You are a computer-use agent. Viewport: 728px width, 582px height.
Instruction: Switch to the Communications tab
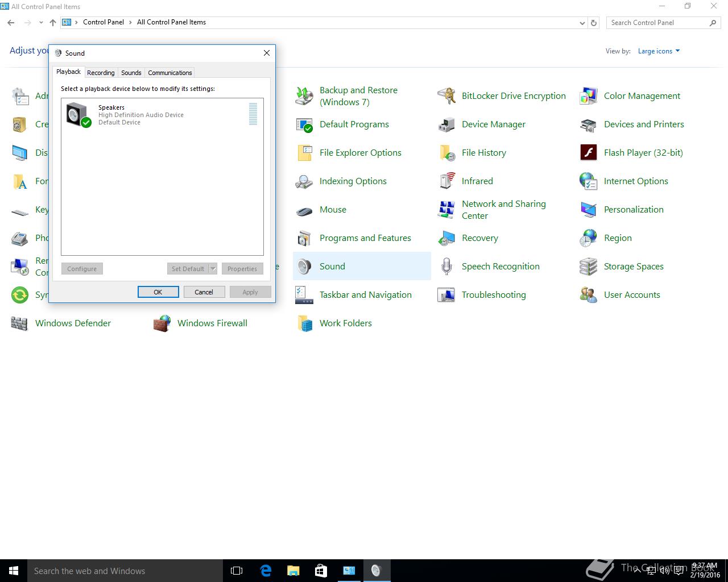click(169, 73)
